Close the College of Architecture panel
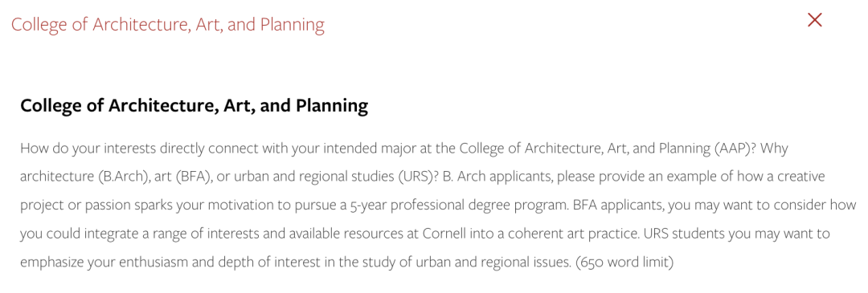The width and height of the screenshot is (868, 293). click(814, 20)
